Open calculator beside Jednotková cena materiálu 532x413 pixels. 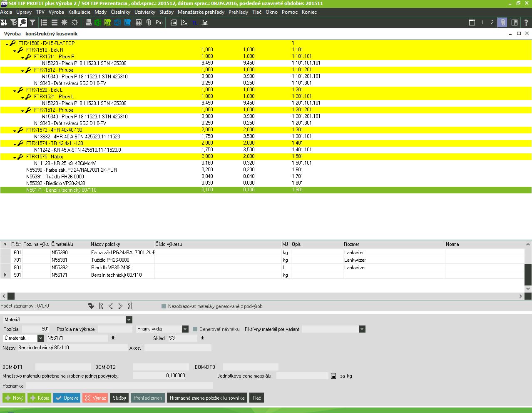tap(333, 376)
